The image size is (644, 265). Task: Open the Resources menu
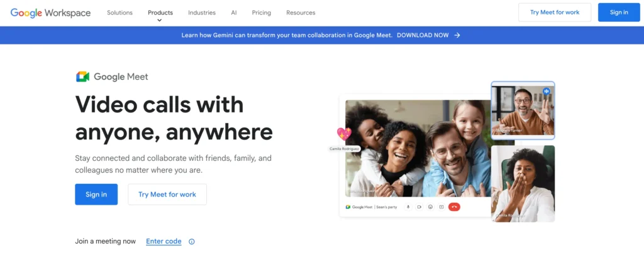(301, 13)
